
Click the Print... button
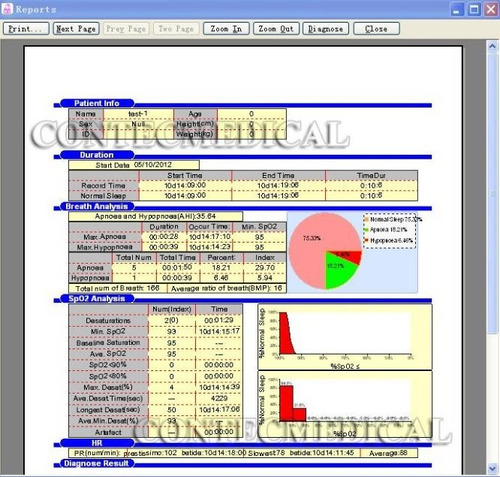[x=26, y=29]
